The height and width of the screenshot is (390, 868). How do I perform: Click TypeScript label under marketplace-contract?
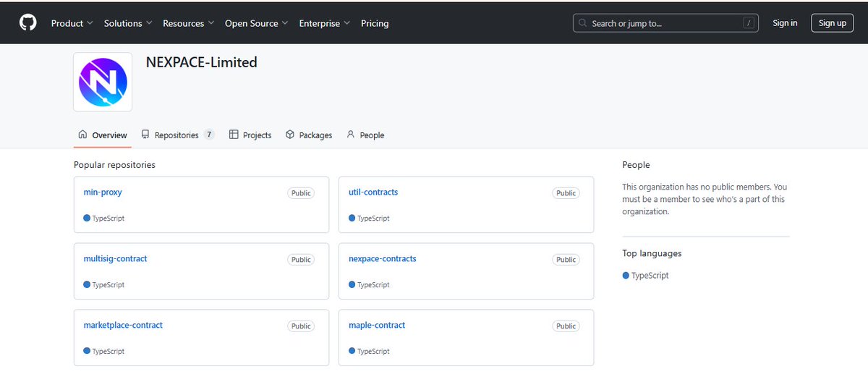(x=109, y=352)
